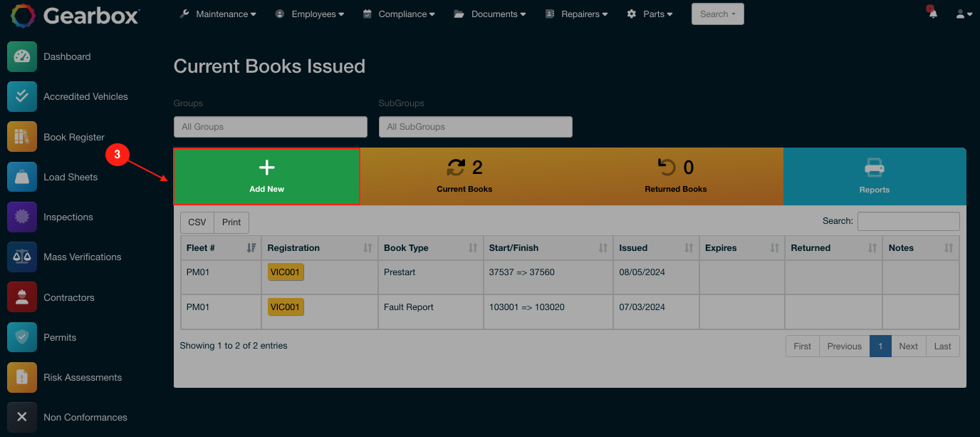The image size is (980, 437).
Task: Open the top bar Search dropdown
Action: (x=717, y=14)
